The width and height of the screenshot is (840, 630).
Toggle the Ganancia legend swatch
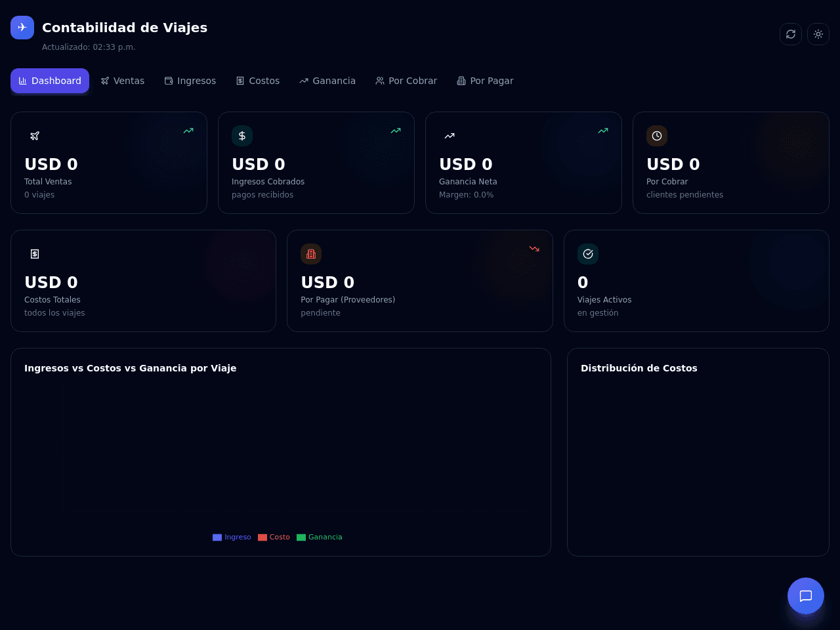tap(301, 537)
